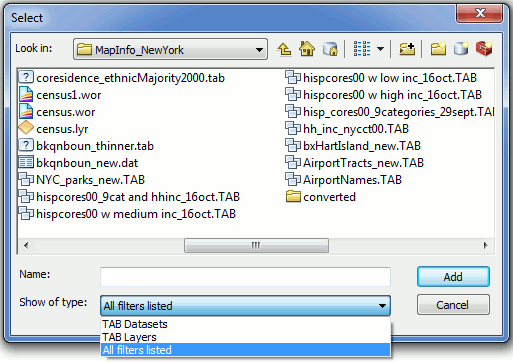Viewport: 513px width, 362px height.
Task: Select census.lyr layer file
Action: point(54,129)
